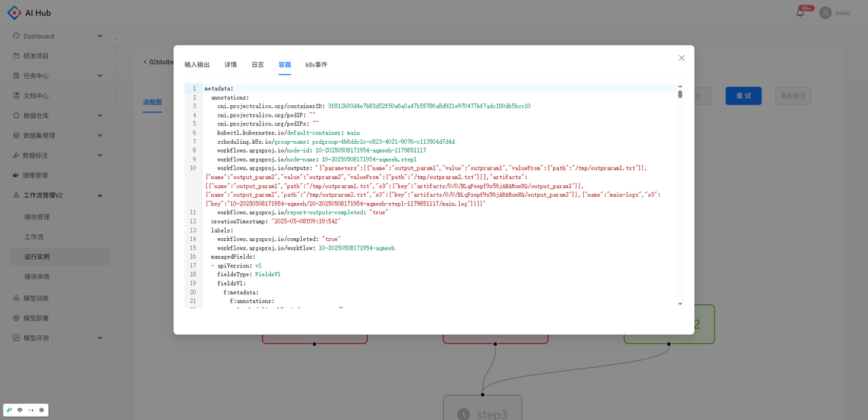Collapse the 工作流管理V2 menu
Image resolution: width=868 pixels, height=420 pixels.
coord(100,195)
